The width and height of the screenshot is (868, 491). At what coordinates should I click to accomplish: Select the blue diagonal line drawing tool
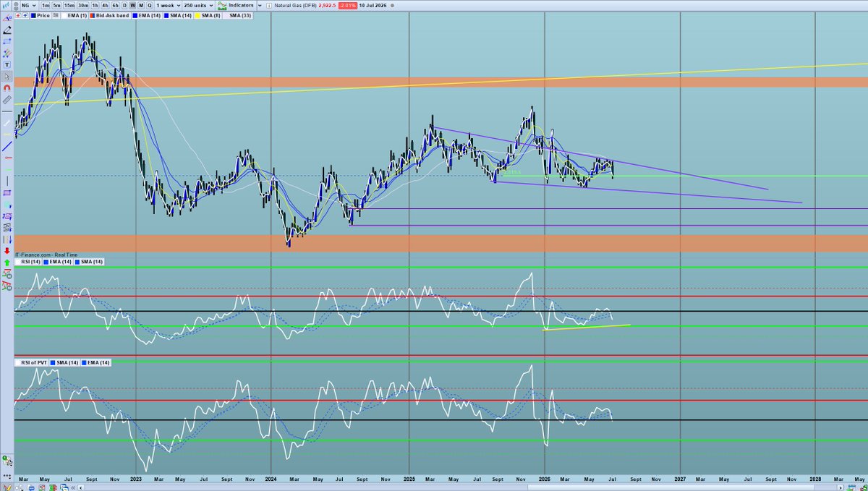[7, 146]
